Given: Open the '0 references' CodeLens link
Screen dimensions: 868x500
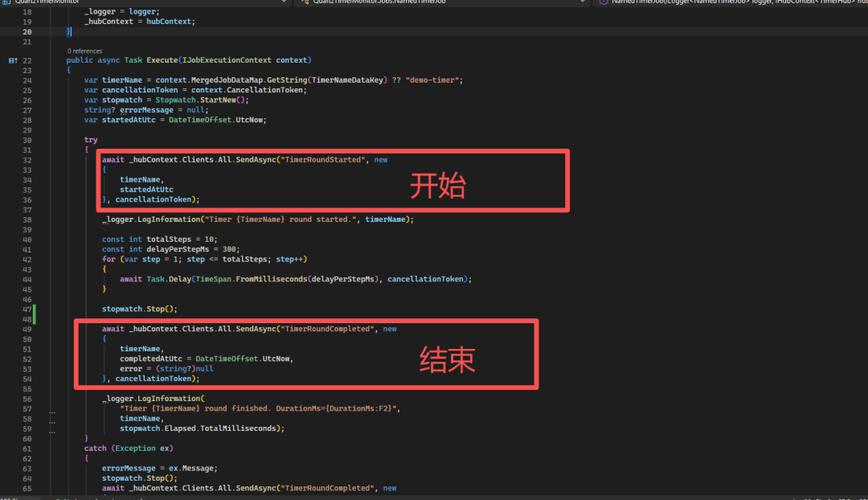Looking at the screenshot, I should pos(85,51).
